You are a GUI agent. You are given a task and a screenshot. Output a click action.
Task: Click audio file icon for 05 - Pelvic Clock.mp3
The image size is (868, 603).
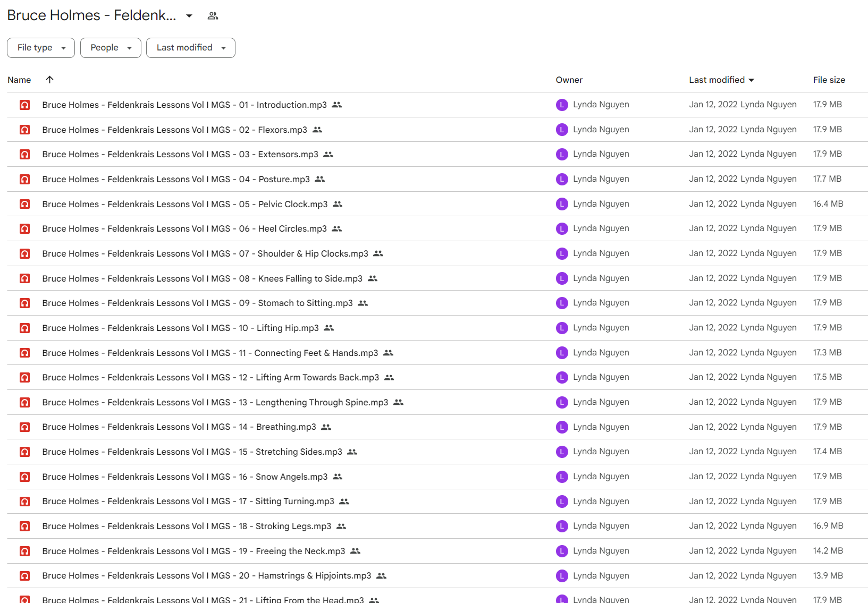[24, 204]
